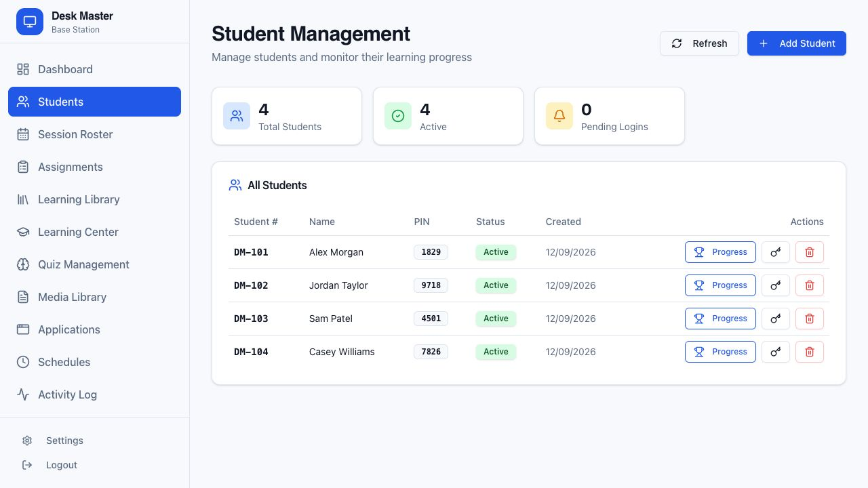Go to Applications page
This screenshot has height=488, width=868.
pos(94,329)
